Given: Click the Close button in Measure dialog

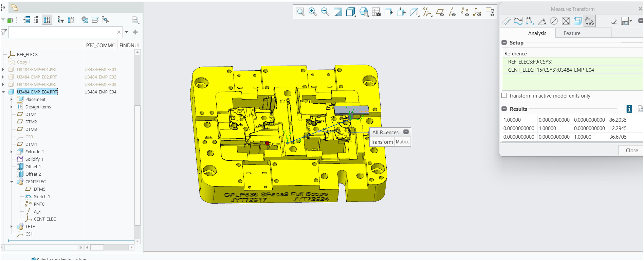Looking at the screenshot, I should pos(631,151).
